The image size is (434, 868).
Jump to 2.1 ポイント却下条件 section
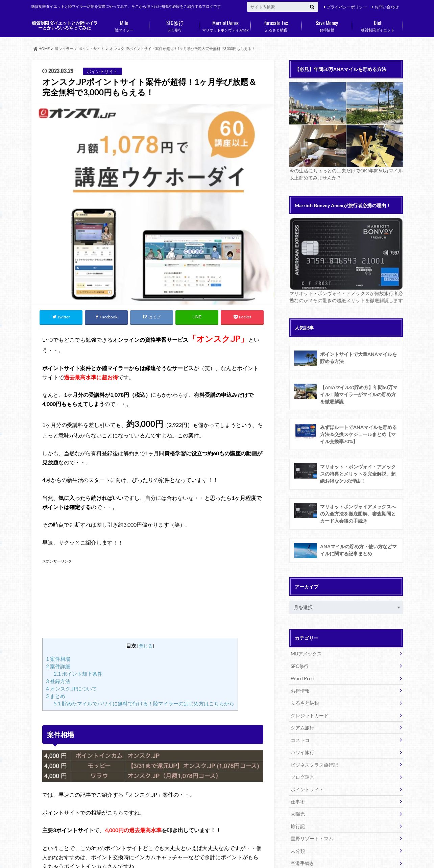[78, 674]
